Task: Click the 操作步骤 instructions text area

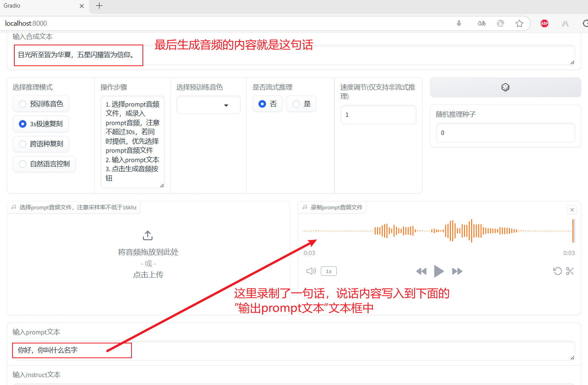Action: coord(133,142)
